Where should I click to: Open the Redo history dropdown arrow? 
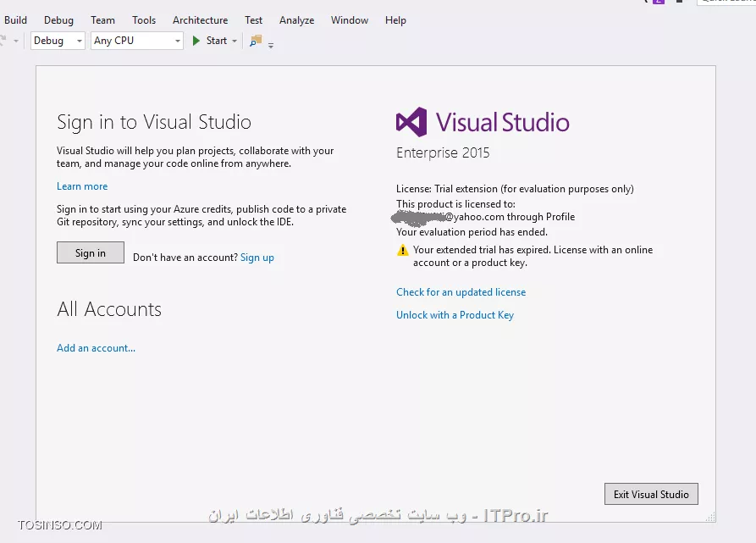[16, 41]
